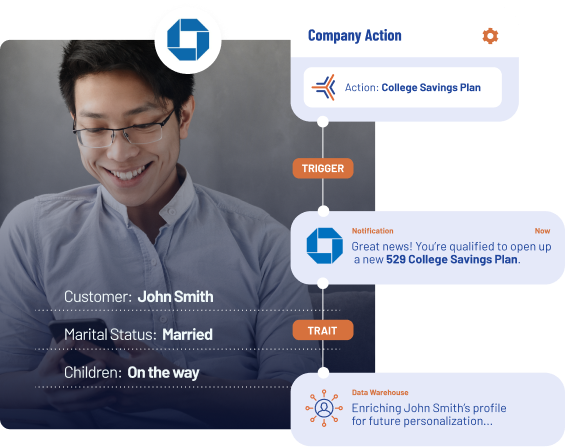Click the College Savings Plan action text

tap(431, 88)
